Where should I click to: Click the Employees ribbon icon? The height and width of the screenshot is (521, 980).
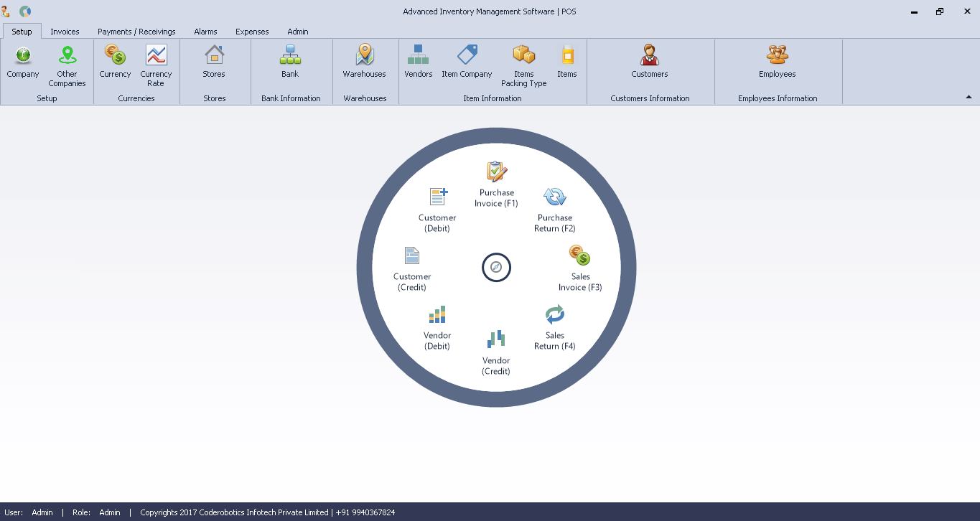click(x=778, y=56)
